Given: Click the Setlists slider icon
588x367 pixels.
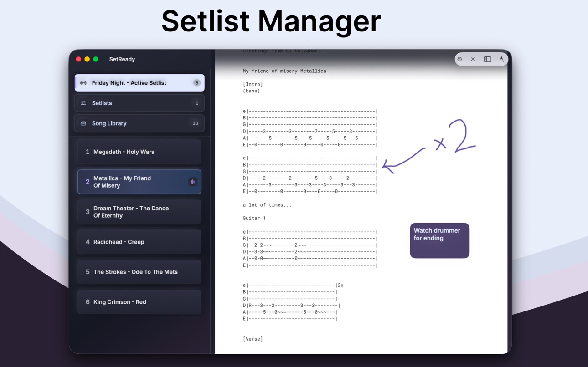Looking at the screenshot, I should click(83, 103).
